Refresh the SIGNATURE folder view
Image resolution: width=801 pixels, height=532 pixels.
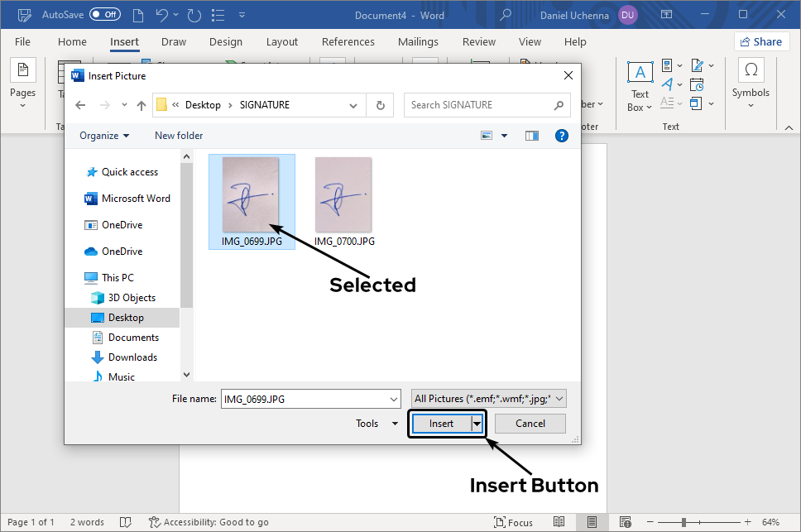pyautogui.click(x=380, y=105)
